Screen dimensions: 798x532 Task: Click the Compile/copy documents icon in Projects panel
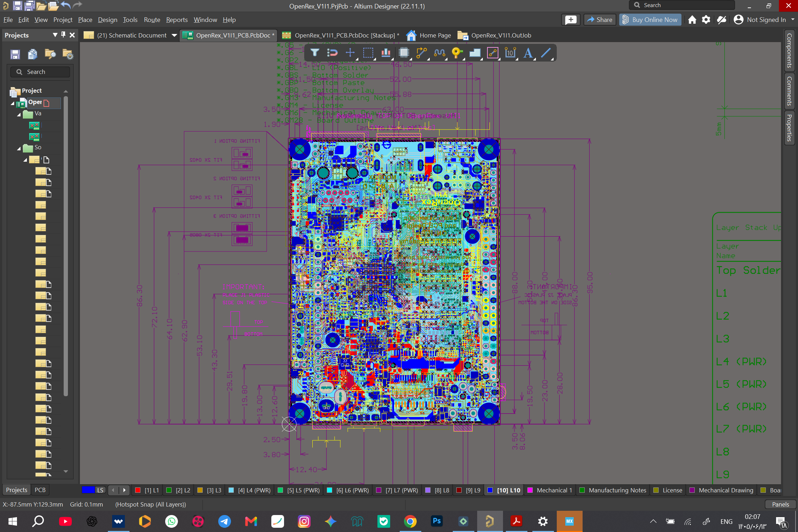[33, 54]
